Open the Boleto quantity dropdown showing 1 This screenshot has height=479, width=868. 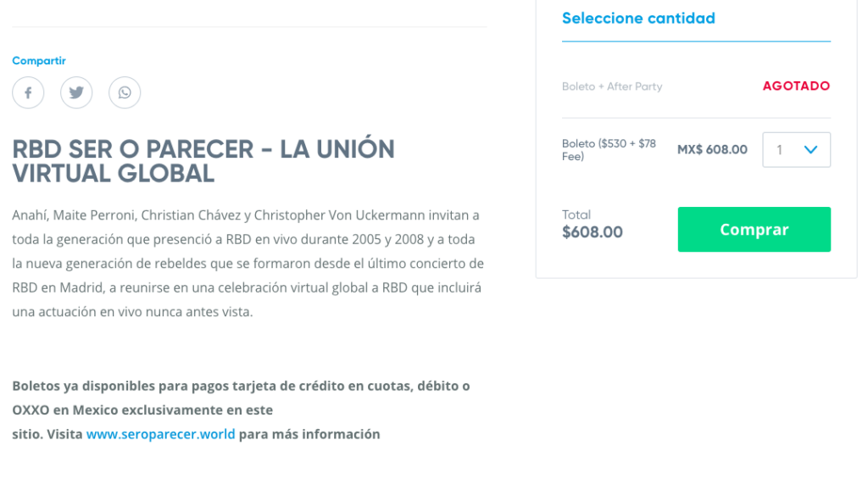click(x=796, y=150)
